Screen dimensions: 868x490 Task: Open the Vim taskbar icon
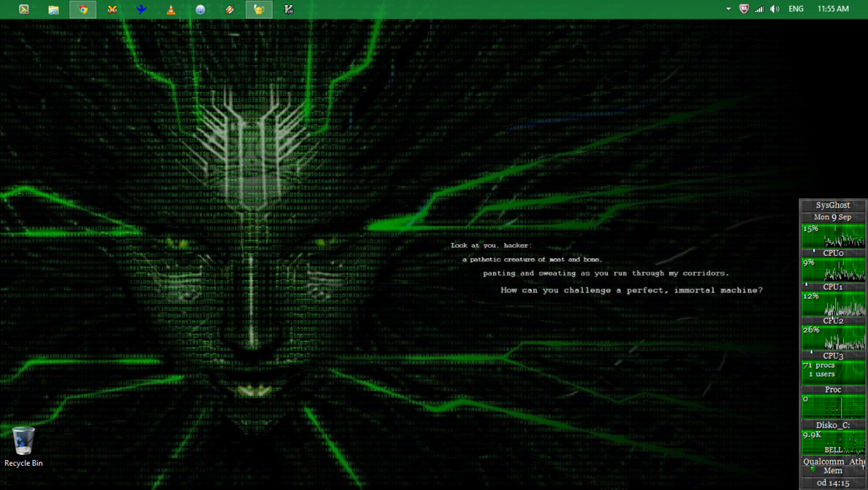289,9
